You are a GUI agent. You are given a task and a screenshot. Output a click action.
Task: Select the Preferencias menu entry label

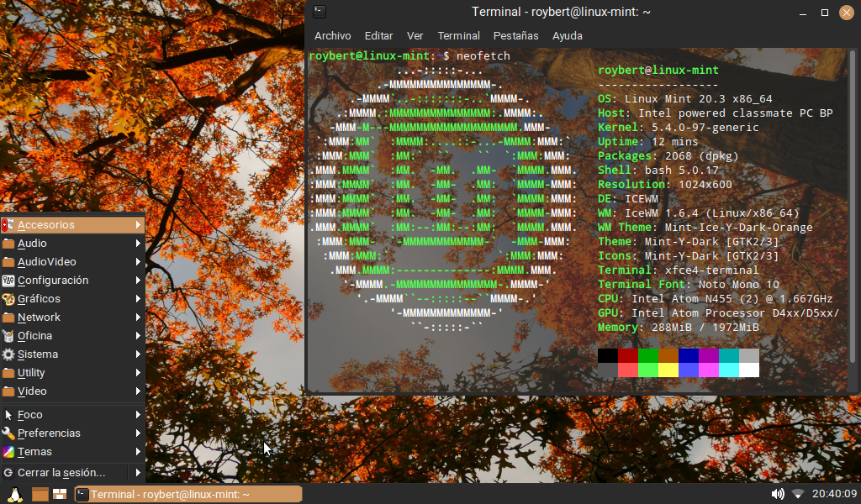49,433
